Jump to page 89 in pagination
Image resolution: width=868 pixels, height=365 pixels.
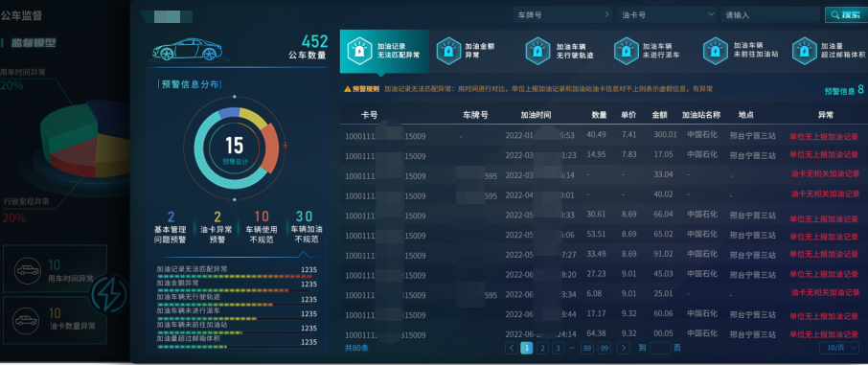586,348
